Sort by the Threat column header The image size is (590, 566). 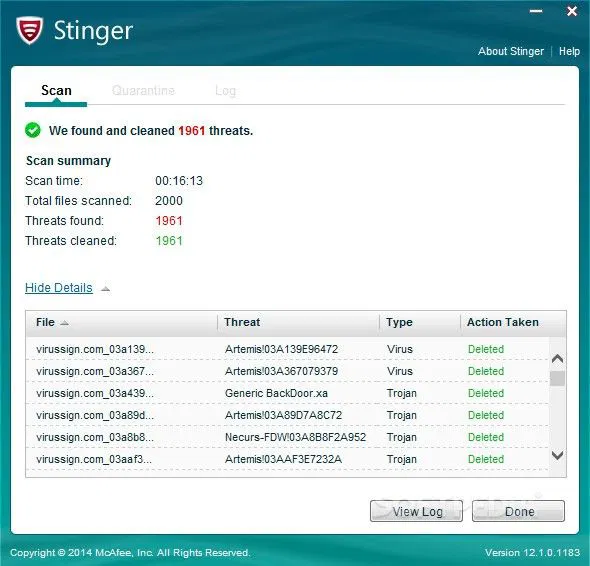click(x=298, y=323)
